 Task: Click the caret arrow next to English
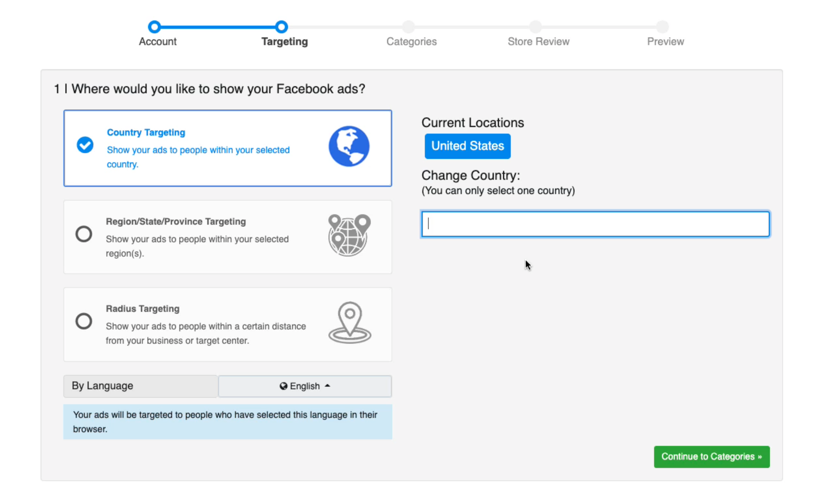(x=328, y=386)
